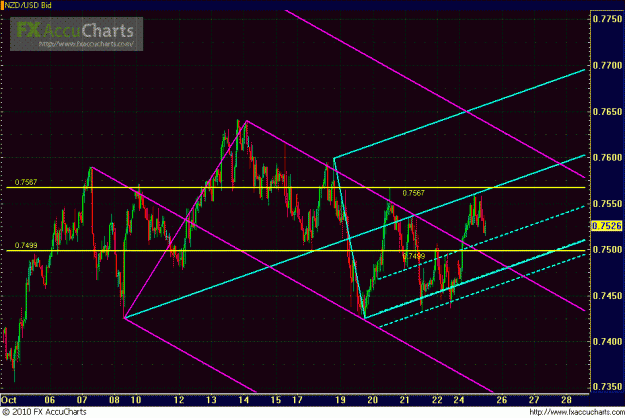This screenshot has width=625, height=418.
Task: Click the 0.7650 price axis label
Action: pos(607,112)
